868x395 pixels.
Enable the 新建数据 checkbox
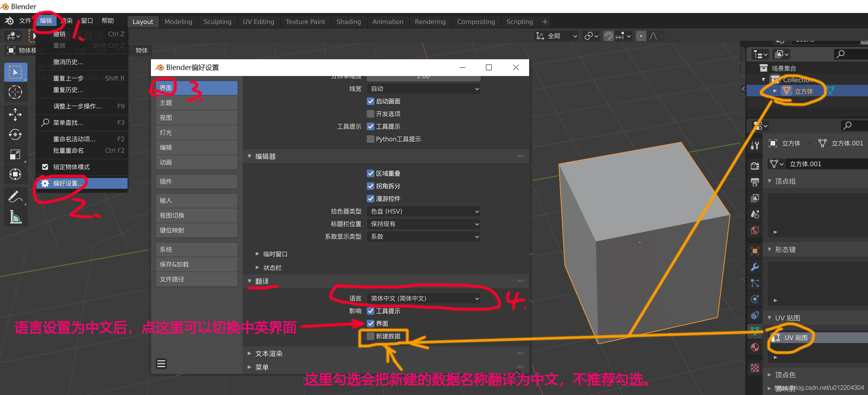coord(370,336)
